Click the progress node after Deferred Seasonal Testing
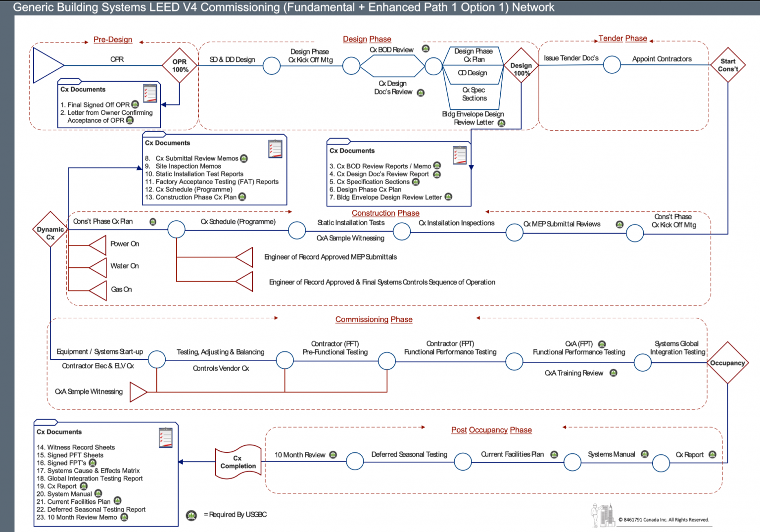This screenshot has height=532, width=760. point(463,461)
